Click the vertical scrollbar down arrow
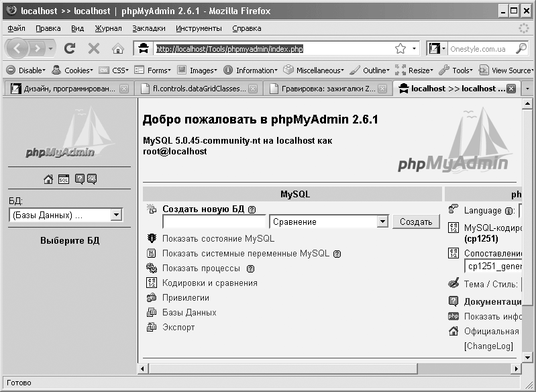The width and height of the screenshot is (536, 392). [527, 358]
